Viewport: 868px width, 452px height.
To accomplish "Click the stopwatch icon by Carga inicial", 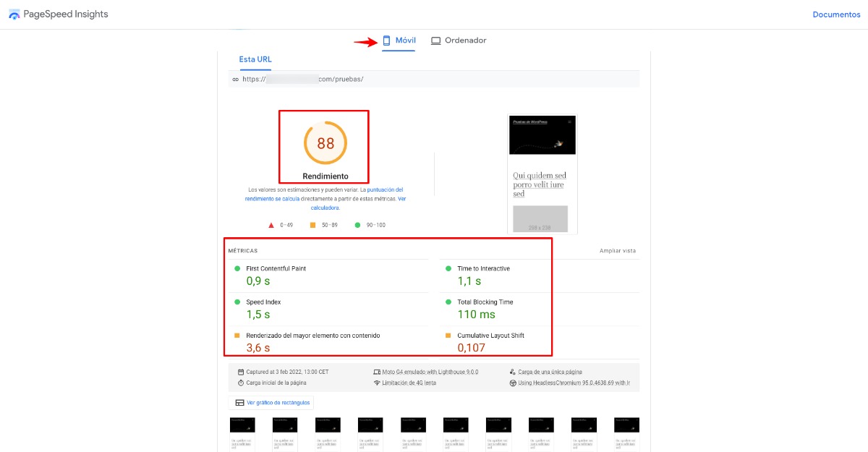I will point(241,383).
